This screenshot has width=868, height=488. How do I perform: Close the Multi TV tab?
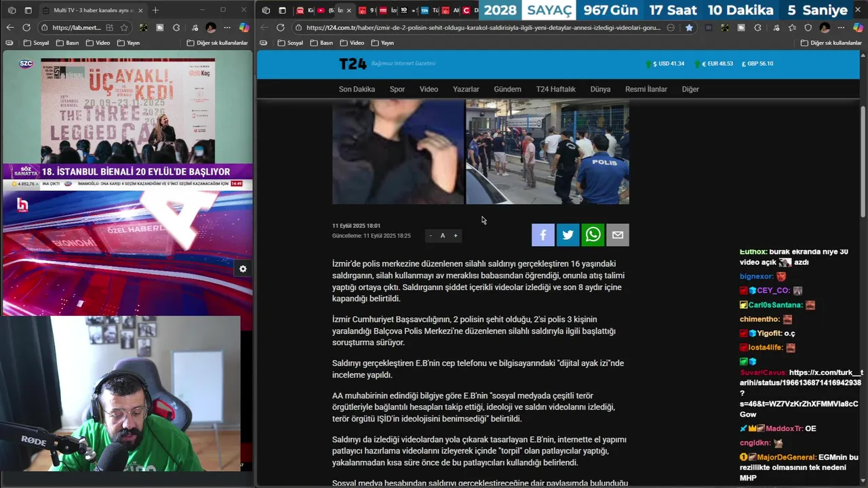[x=140, y=10]
